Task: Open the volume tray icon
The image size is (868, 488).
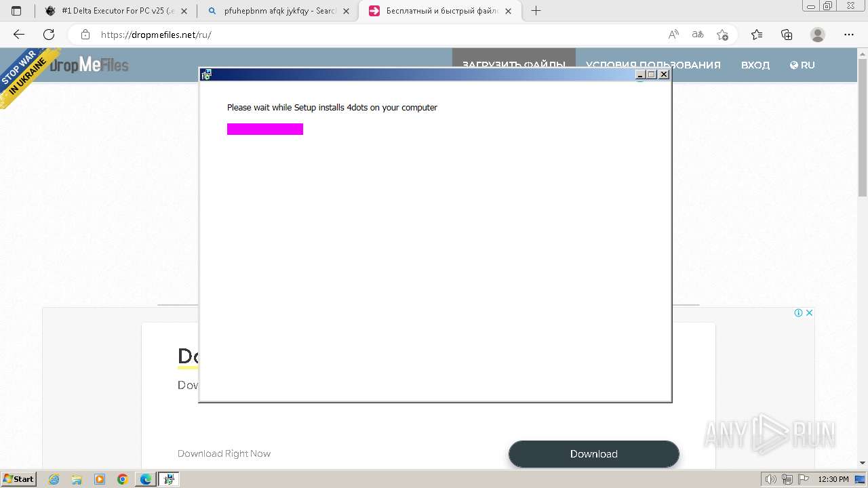Action: pos(770,479)
